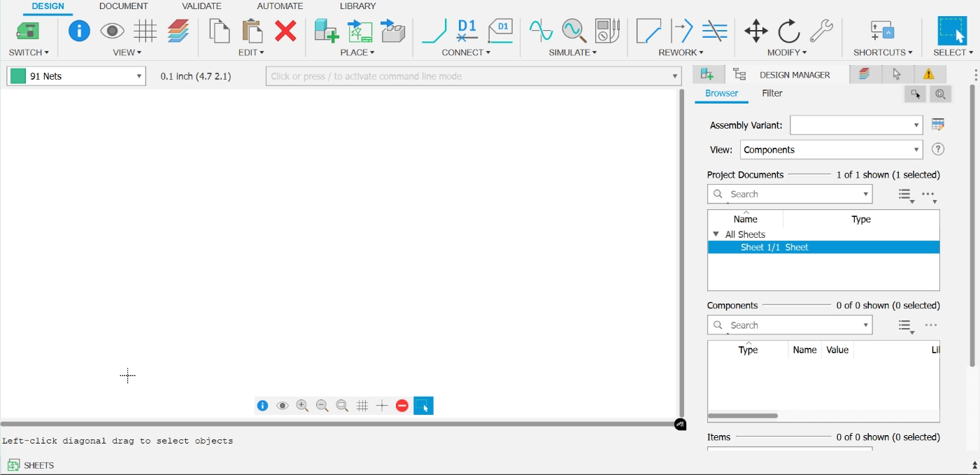Click the Design Block icon in the Place group
Viewport: 980px width, 475px height.
tap(360, 31)
